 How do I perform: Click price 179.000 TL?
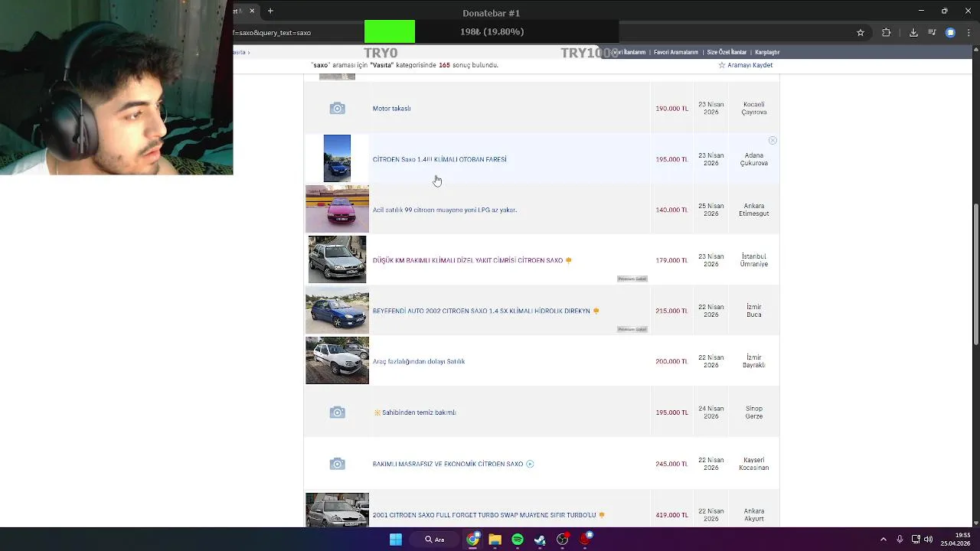(x=671, y=260)
